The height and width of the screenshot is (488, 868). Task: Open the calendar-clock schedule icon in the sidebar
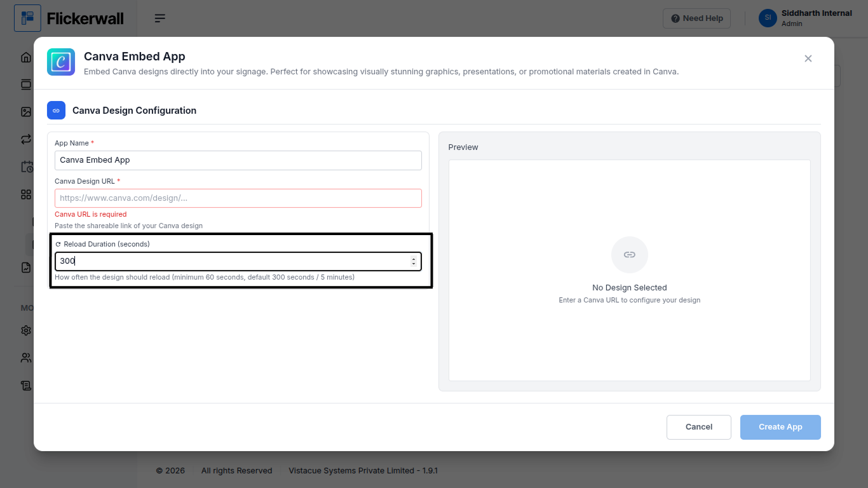coord(27,166)
